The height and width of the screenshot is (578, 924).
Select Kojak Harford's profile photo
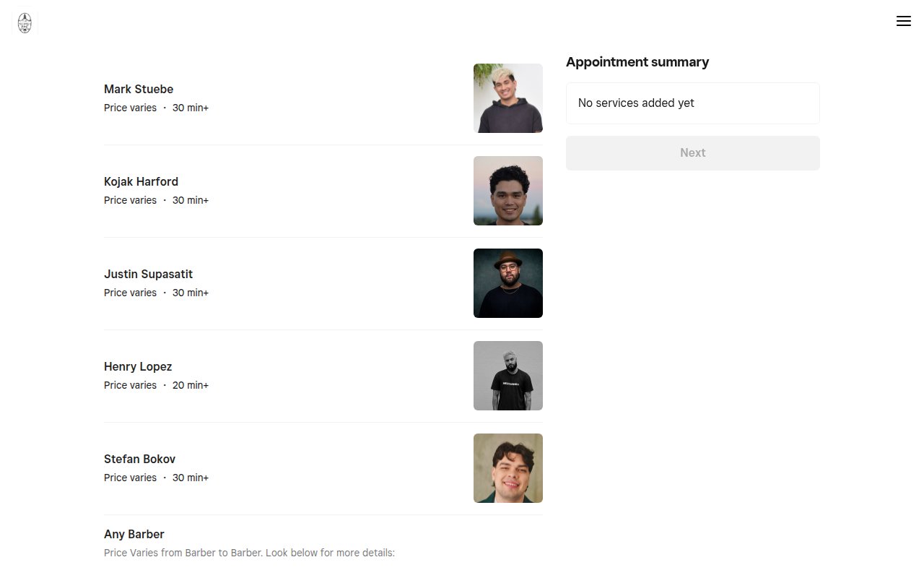(x=507, y=191)
